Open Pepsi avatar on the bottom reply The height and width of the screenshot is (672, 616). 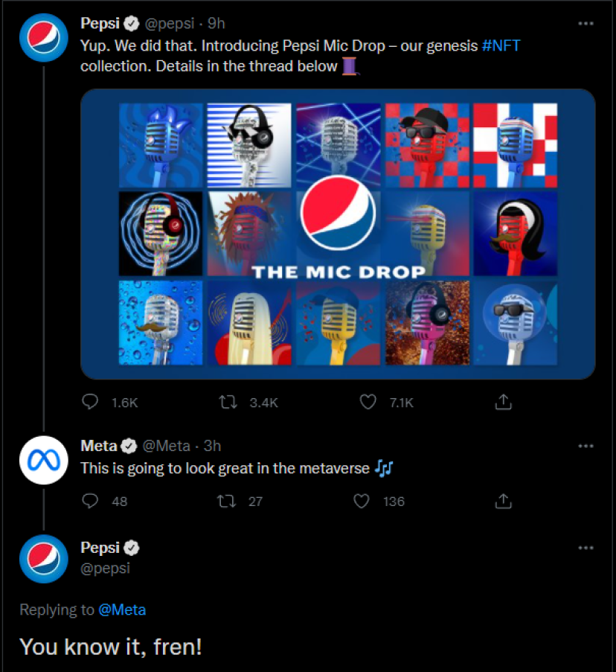coord(44,559)
